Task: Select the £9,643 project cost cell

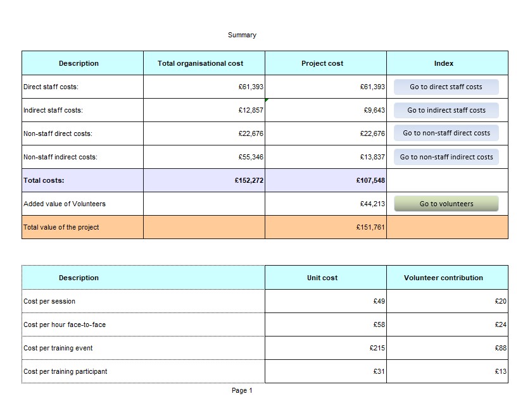Action: (326, 110)
